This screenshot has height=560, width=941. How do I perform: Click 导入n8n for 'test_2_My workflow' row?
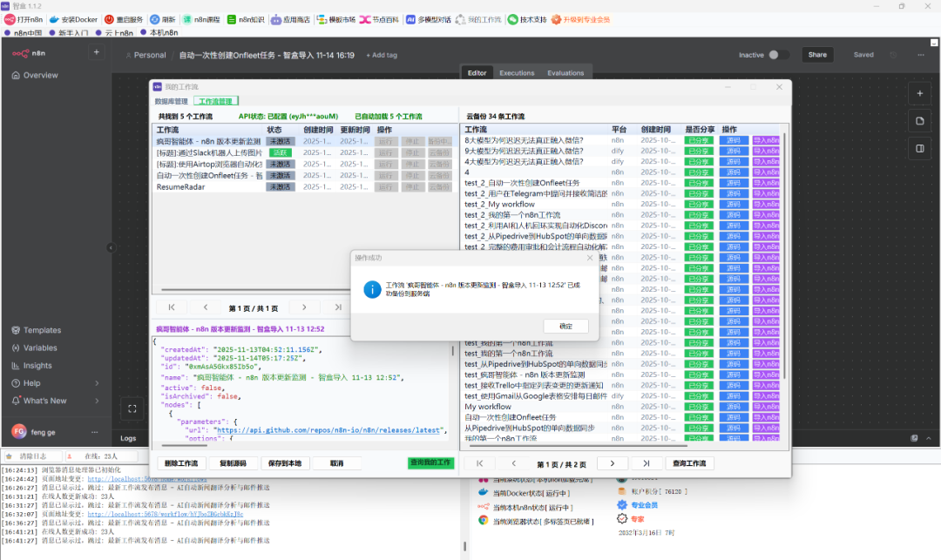pyautogui.click(x=767, y=205)
